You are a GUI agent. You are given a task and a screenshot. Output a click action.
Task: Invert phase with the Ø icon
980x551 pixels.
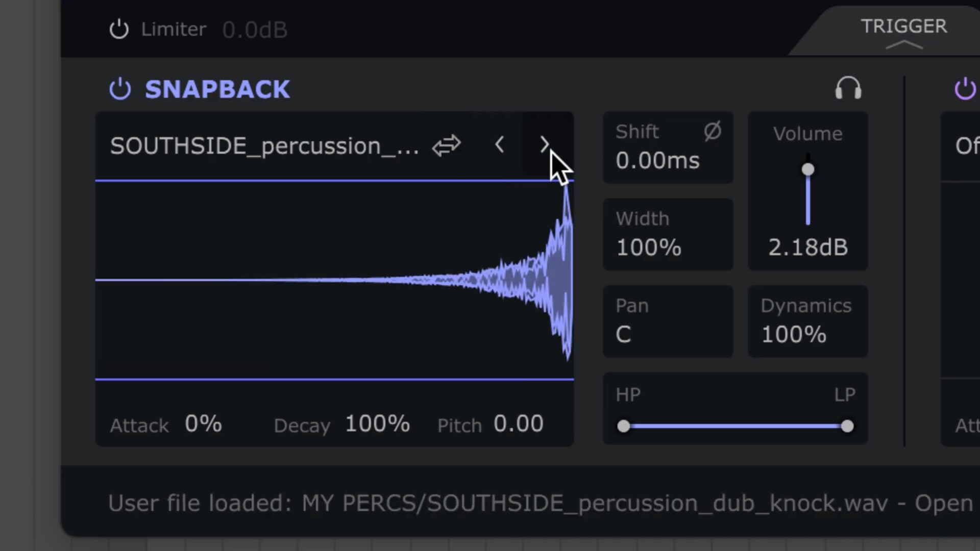point(713,131)
